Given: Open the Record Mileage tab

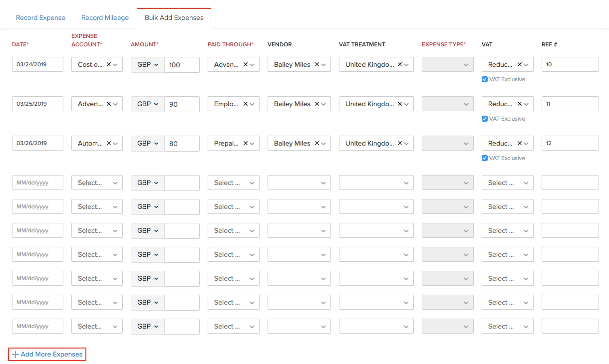Looking at the screenshot, I should point(105,18).
